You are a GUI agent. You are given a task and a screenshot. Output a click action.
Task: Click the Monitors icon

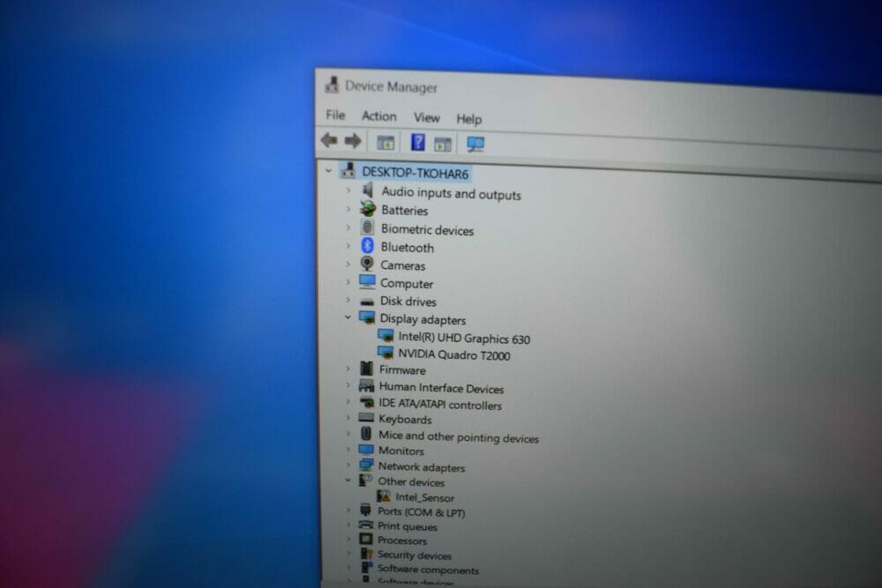pyautogui.click(x=366, y=450)
